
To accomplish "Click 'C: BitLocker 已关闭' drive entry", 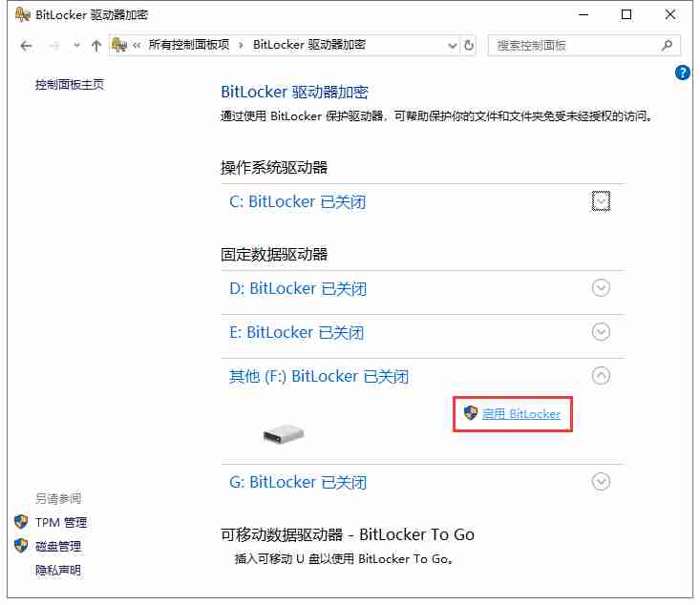I will click(x=298, y=201).
